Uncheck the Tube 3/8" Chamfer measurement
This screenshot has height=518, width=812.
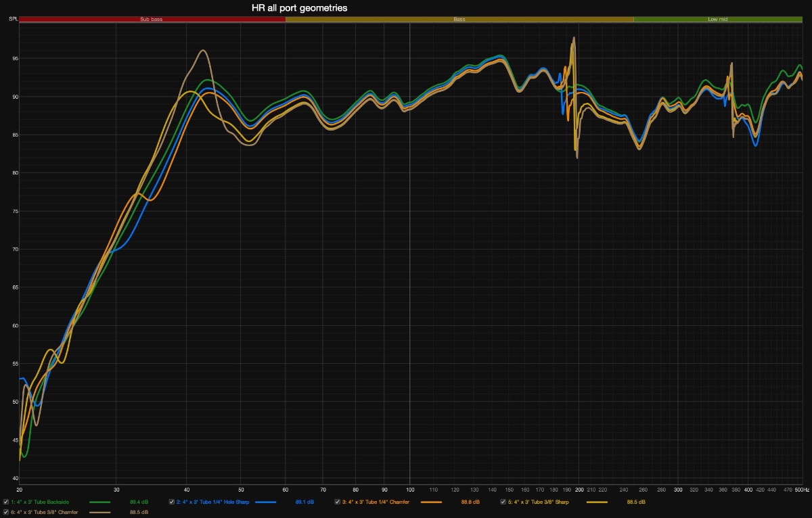coord(6,513)
